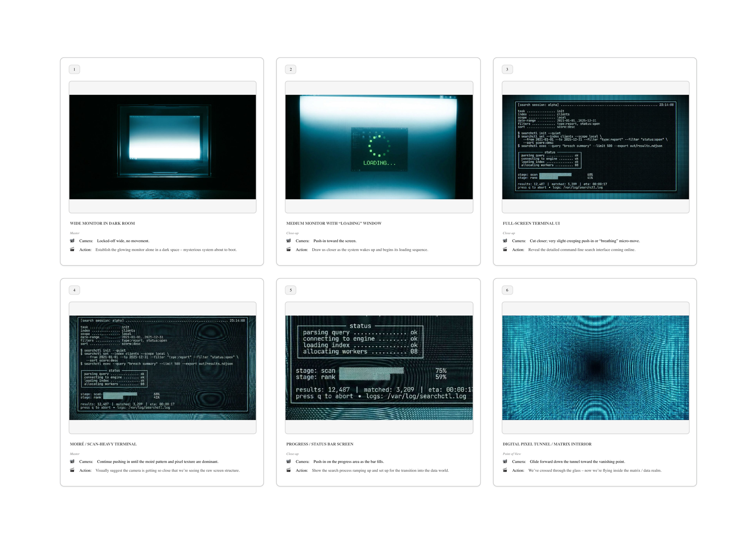
Task: Open the progress status bar thumbnail
Action: (379, 367)
